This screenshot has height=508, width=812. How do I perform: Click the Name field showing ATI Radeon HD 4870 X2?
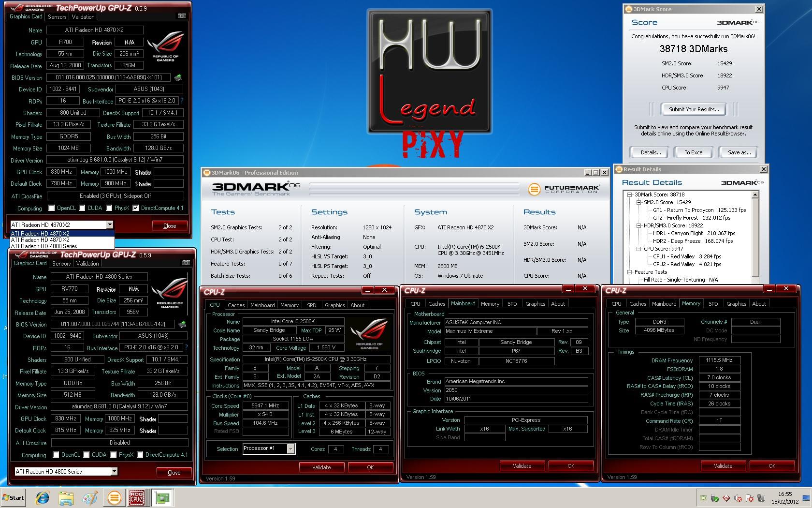tap(95, 30)
